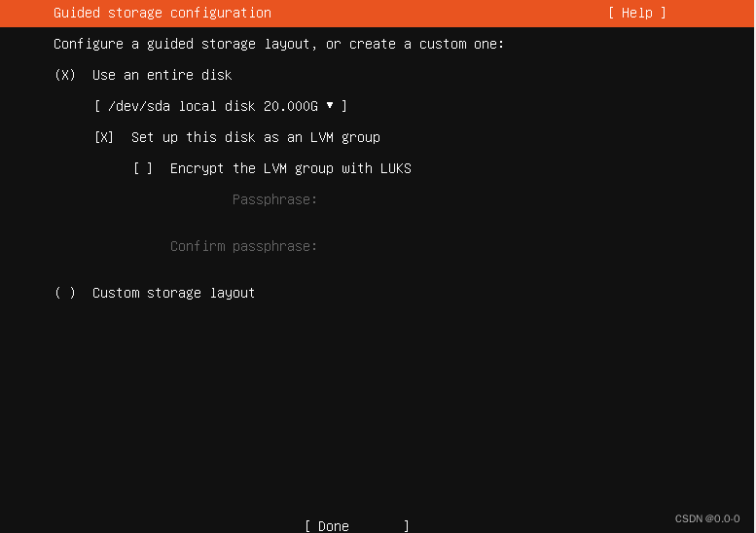Click the greyed-out "Confirm passphrase:" label
The width and height of the screenshot is (756, 533).
coord(243,246)
